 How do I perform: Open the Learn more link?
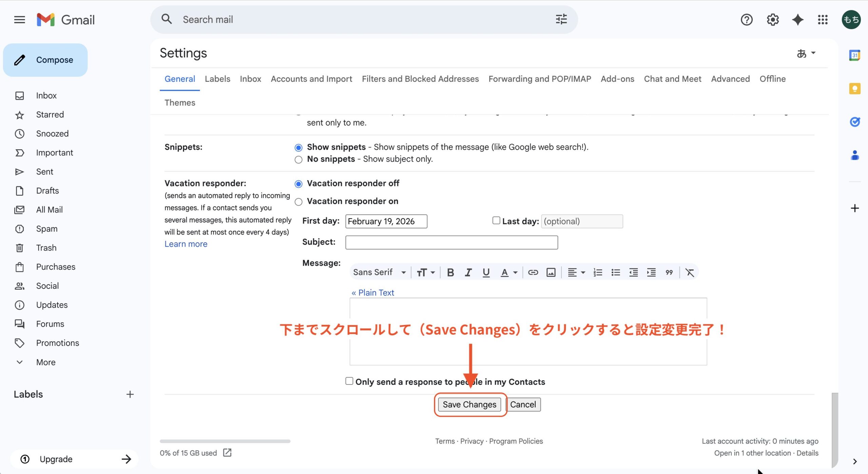(x=186, y=244)
